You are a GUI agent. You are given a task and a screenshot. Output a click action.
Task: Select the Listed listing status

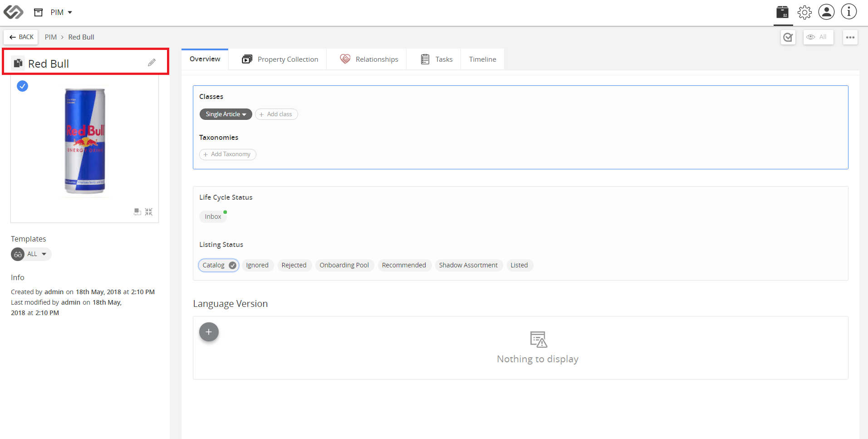(519, 265)
